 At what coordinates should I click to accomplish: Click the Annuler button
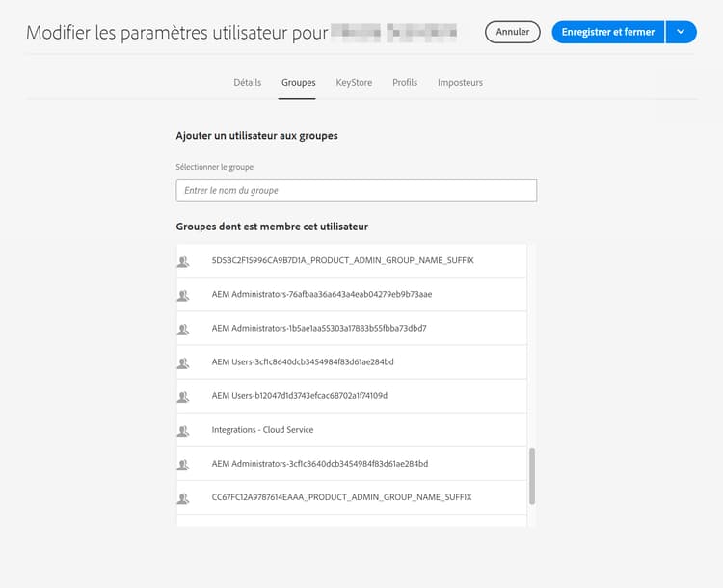[x=512, y=32]
